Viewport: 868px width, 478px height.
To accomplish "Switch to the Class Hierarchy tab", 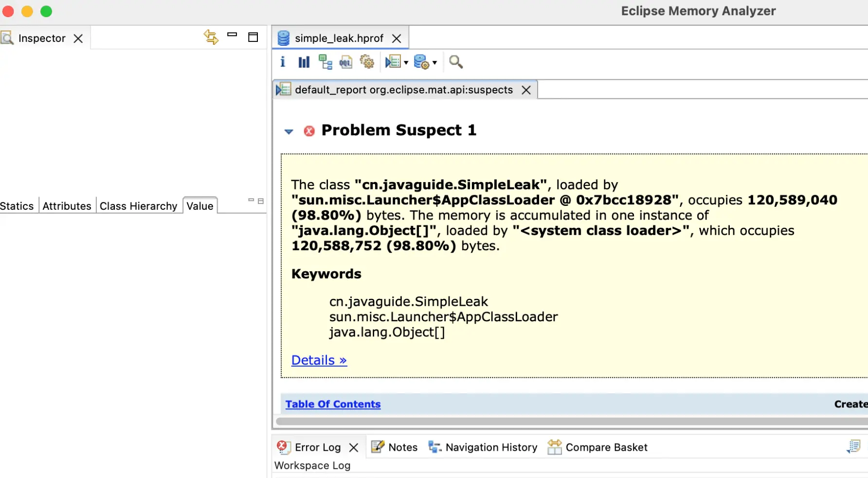I will click(x=138, y=206).
